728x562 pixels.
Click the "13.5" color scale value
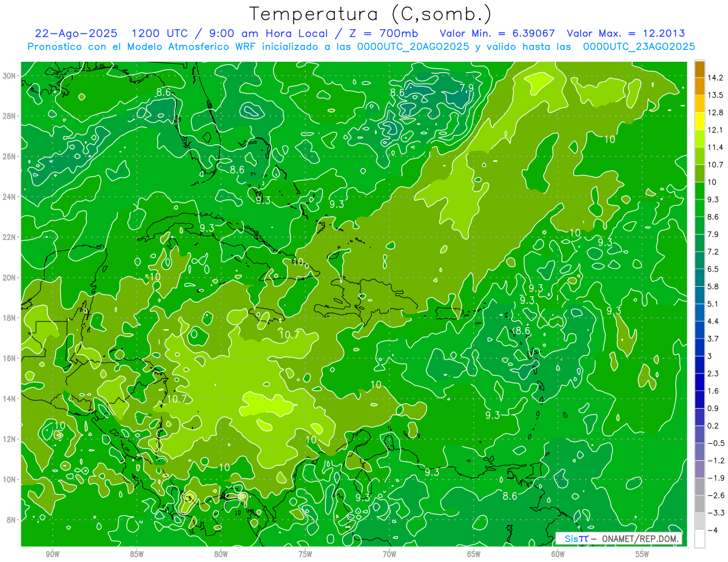(715, 95)
